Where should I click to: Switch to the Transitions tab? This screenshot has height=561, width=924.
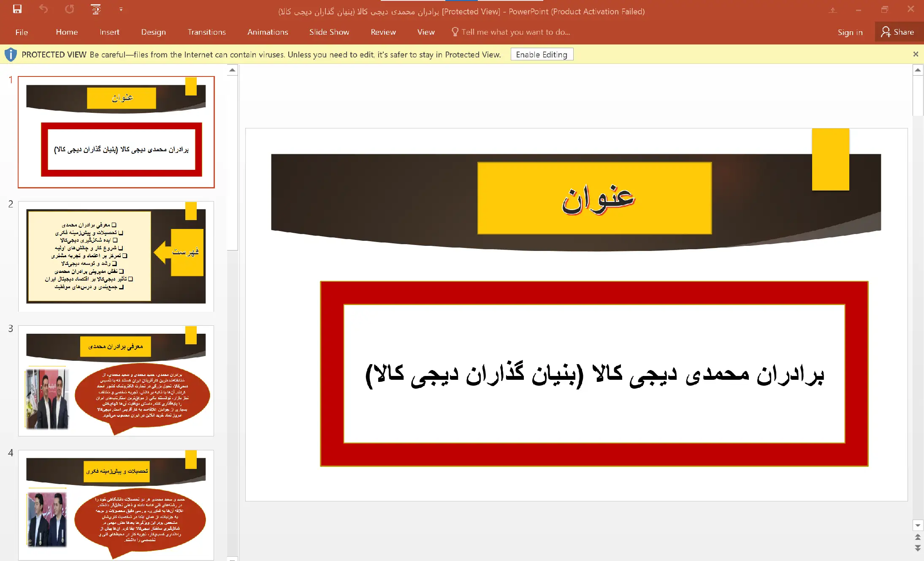click(x=206, y=32)
